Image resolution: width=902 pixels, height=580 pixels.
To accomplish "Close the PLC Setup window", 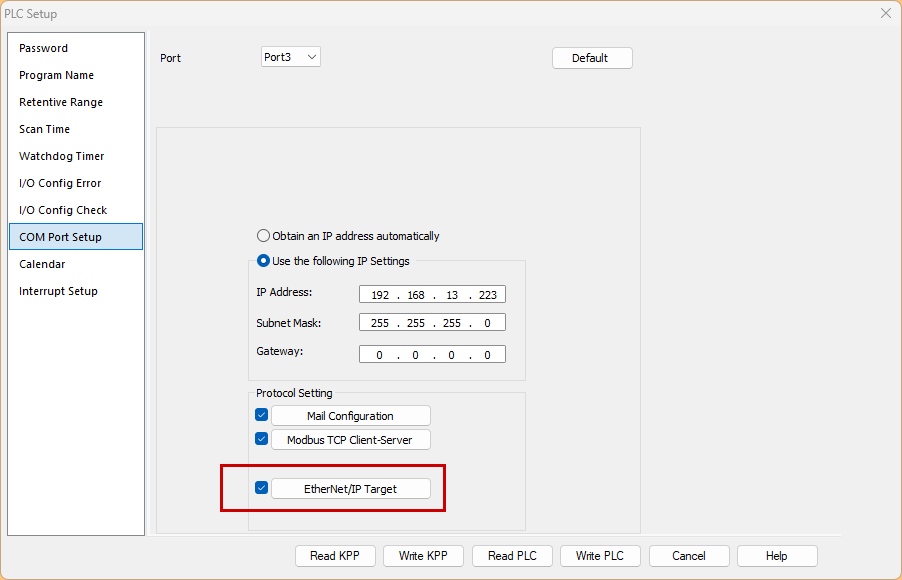I will point(886,13).
